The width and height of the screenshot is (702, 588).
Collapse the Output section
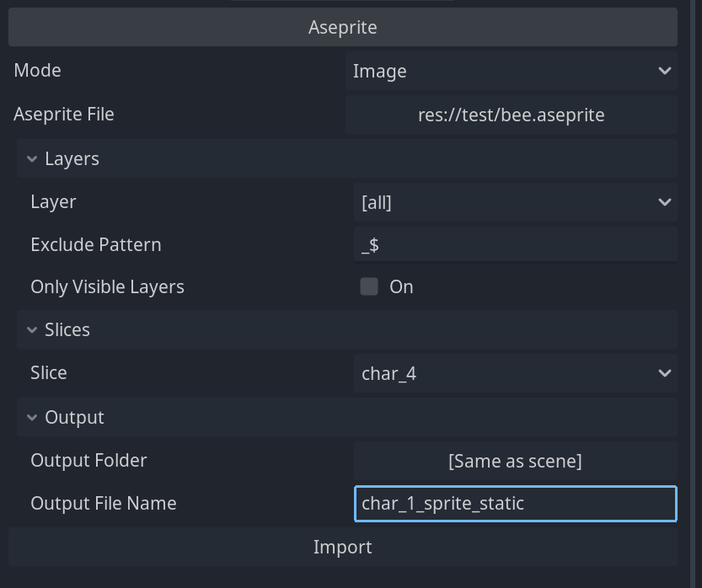(x=346, y=417)
